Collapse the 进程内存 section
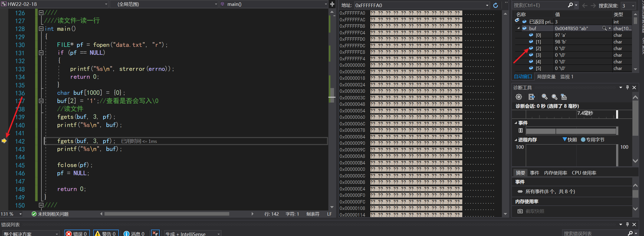Viewport: 644px width, 236px height. pyautogui.click(x=515, y=140)
